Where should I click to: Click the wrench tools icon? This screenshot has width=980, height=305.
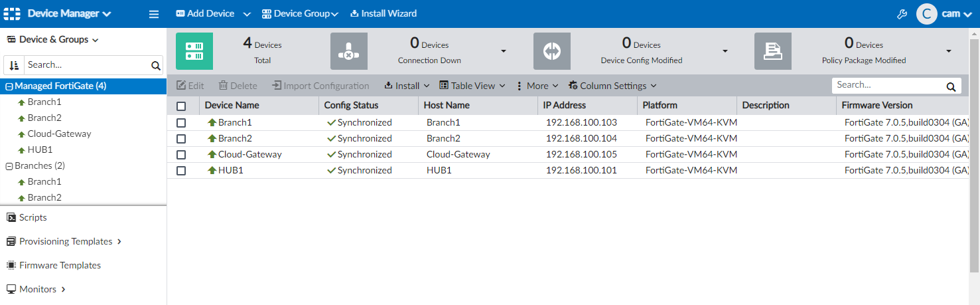901,14
